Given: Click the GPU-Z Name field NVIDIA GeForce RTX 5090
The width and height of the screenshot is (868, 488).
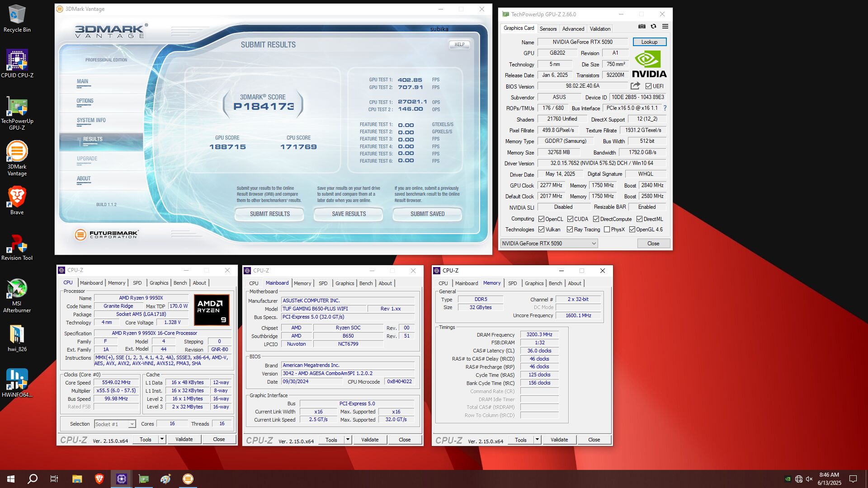Looking at the screenshot, I should [582, 42].
